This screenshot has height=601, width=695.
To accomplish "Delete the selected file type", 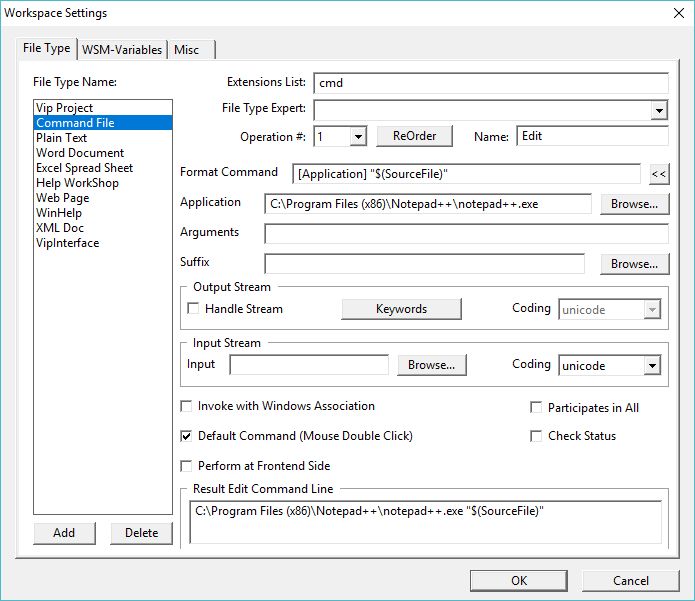I will [141, 533].
